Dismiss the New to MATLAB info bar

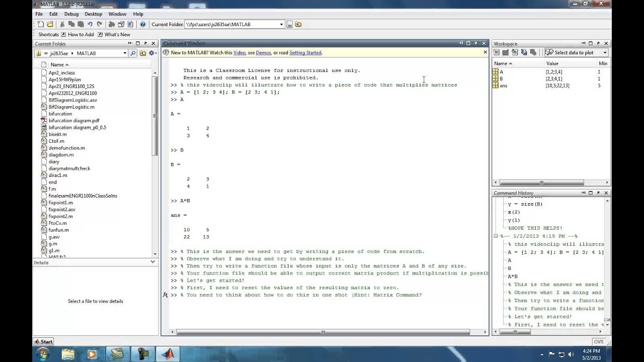click(x=485, y=52)
